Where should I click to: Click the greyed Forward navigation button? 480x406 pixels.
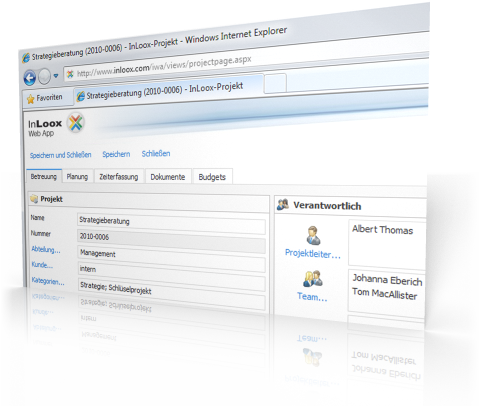[x=44, y=77]
